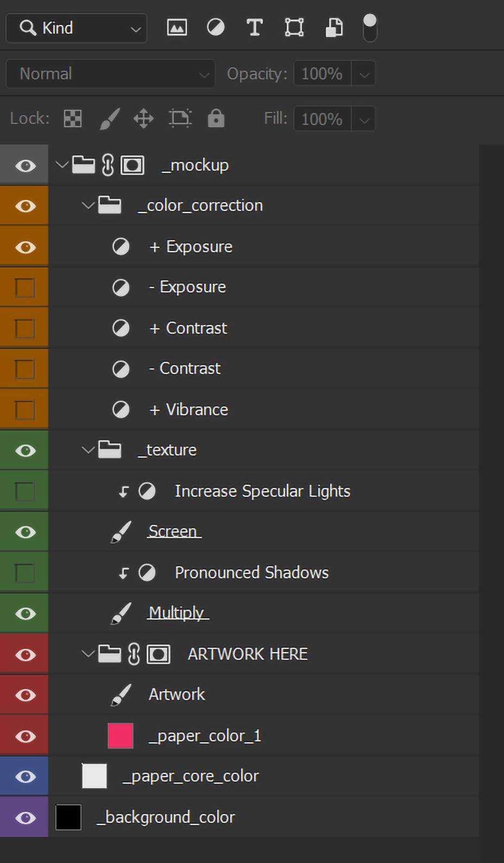Open the Normal blend mode dropdown
504x863 pixels.
111,74
